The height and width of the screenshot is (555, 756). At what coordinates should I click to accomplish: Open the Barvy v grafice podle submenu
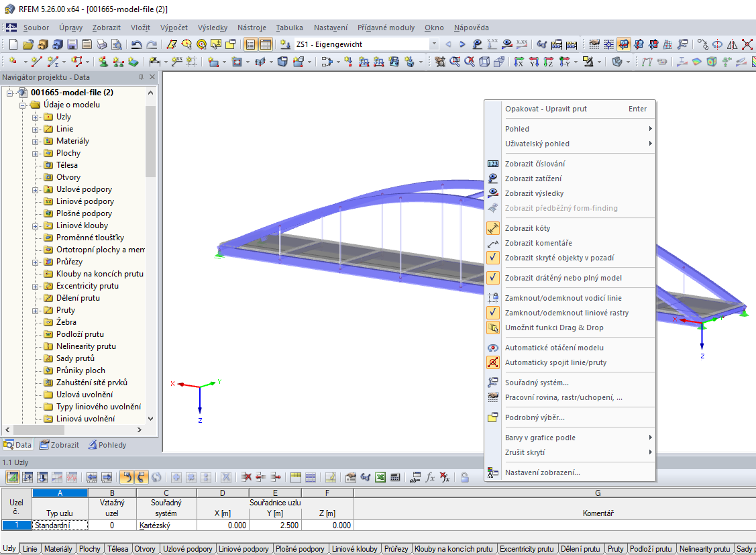(569, 438)
